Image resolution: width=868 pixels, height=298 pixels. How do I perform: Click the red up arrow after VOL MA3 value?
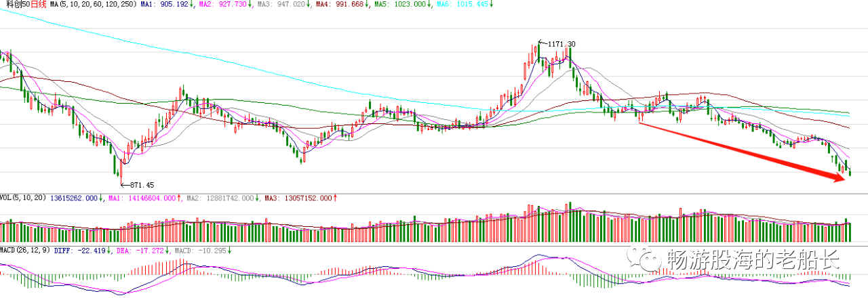pos(335,198)
